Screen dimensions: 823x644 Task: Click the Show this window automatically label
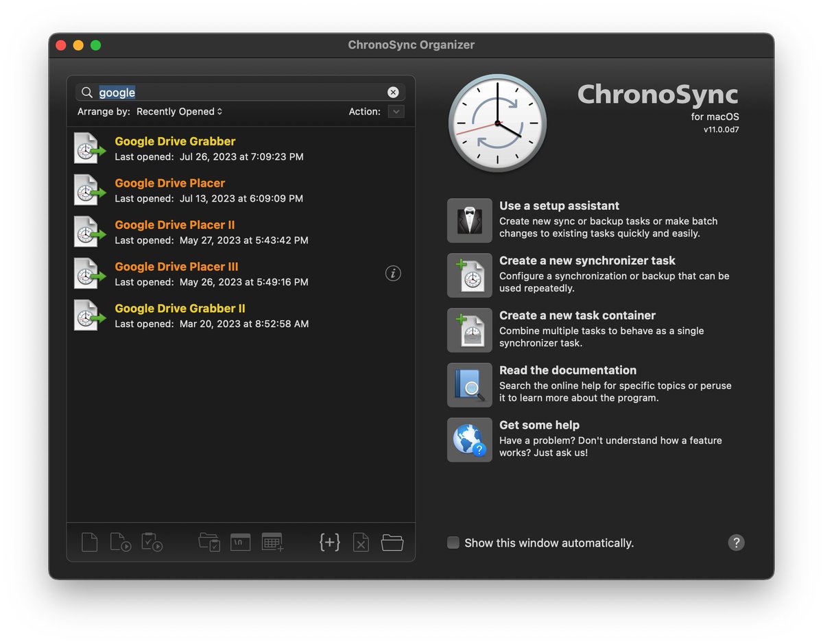coord(549,542)
